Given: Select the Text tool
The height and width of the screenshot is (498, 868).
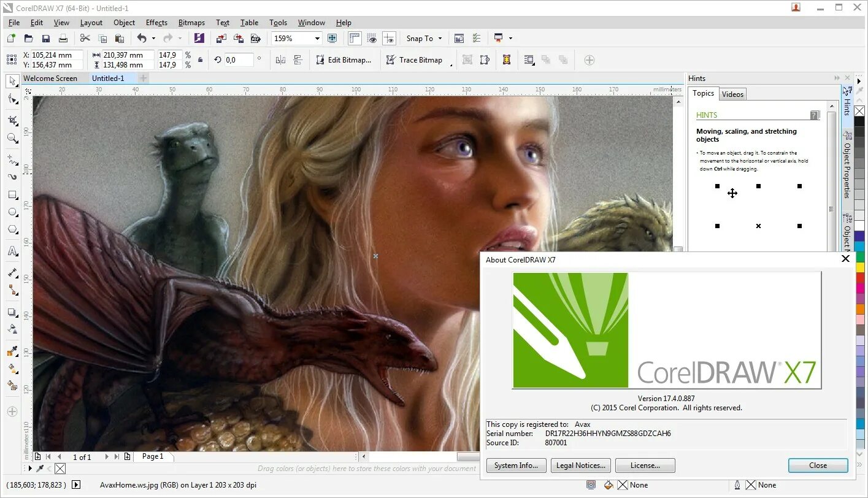Looking at the screenshot, I should 12,251.
